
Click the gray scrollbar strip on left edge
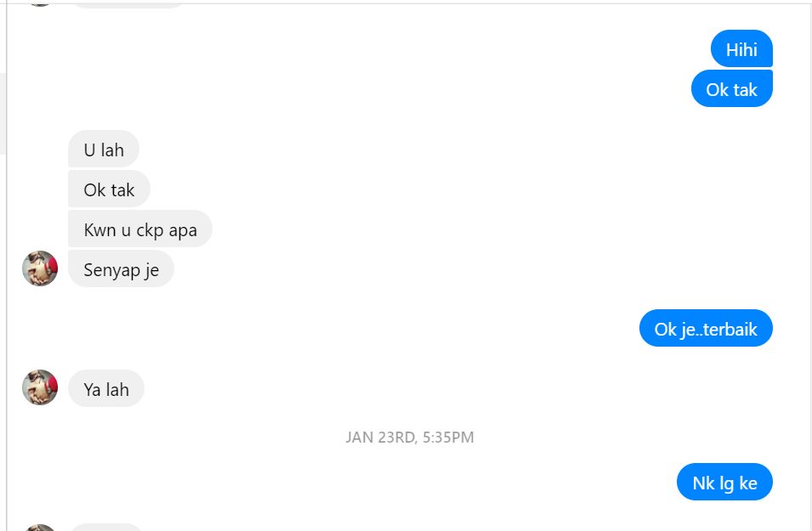pos(3,114)
